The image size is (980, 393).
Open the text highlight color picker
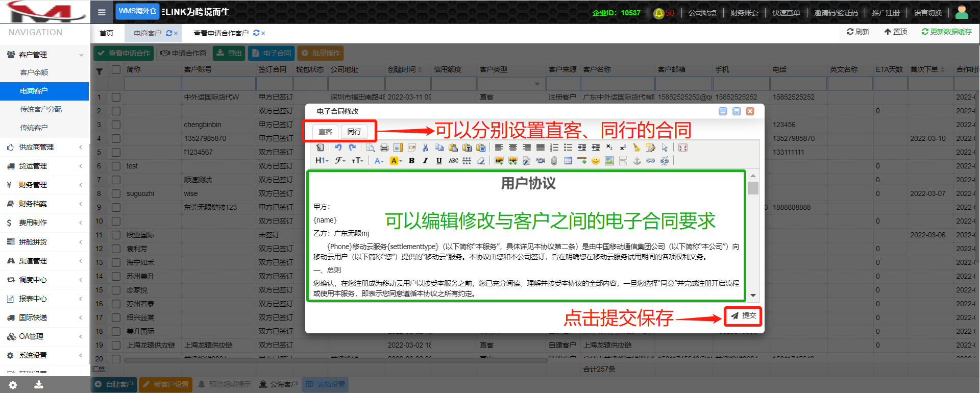click(396, 161)
